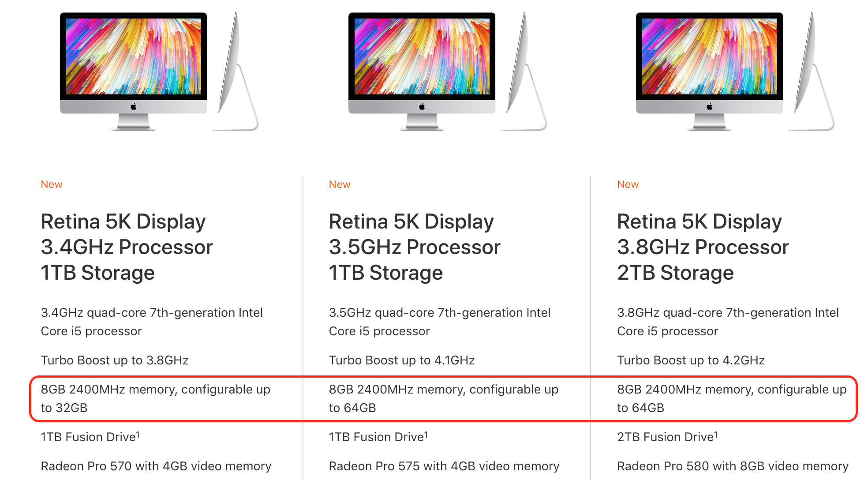Click the memory text configurable up to 32GB
The image size is (868, 480).
coord(156,398)
